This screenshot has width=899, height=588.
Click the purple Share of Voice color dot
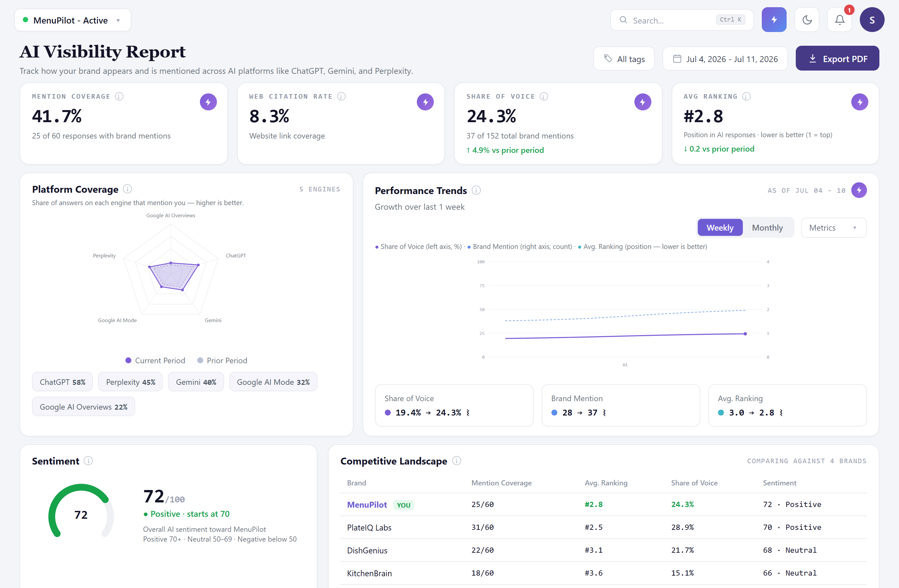tap(387, 412)
